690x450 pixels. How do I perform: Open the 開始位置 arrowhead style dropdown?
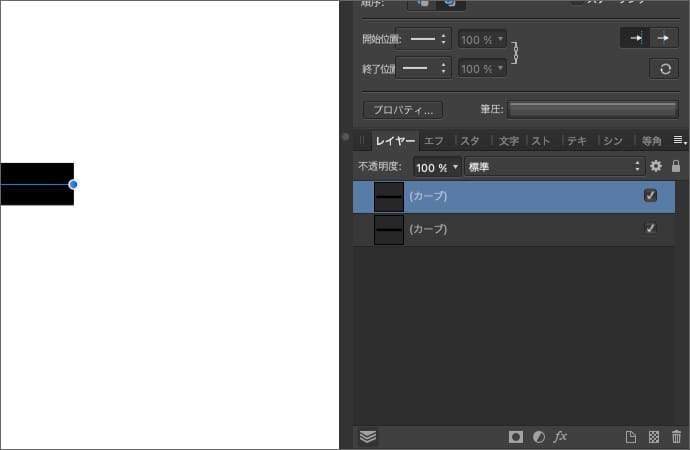point(423,39)
